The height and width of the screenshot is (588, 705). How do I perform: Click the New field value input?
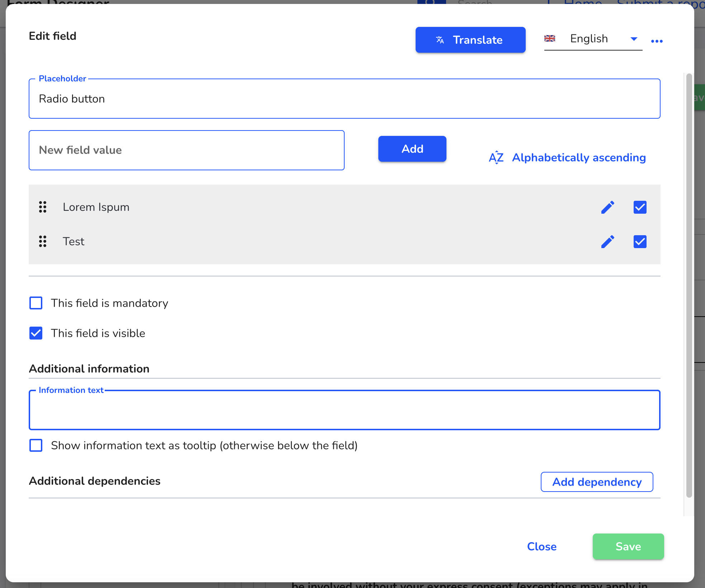click(x=186, y=150)
